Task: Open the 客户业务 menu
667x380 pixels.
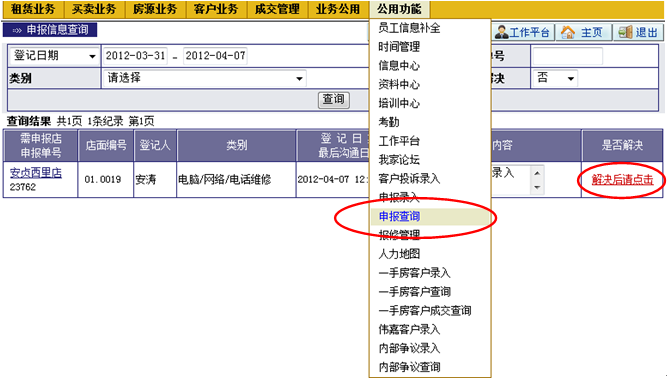Action: tap(217, 9)
